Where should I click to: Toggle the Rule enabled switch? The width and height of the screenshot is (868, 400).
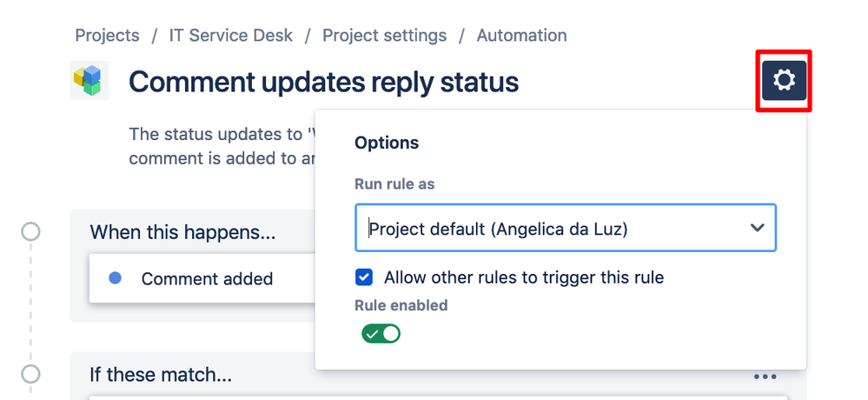point(381,333)
